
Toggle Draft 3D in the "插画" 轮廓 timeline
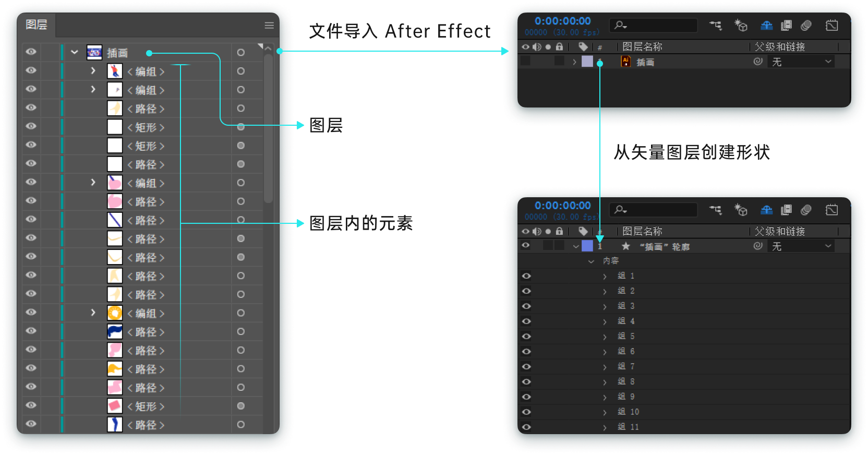click(x=741, y=210)
